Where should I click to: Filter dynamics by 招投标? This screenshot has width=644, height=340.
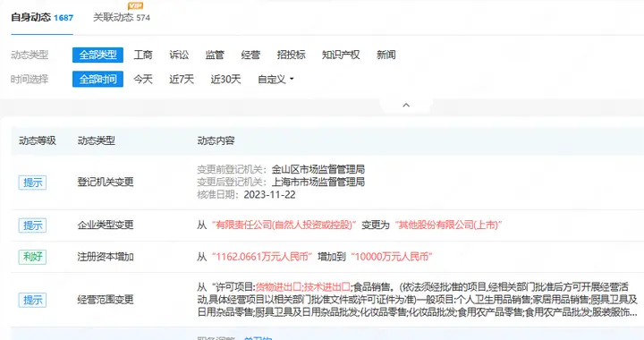pos(292,55)
